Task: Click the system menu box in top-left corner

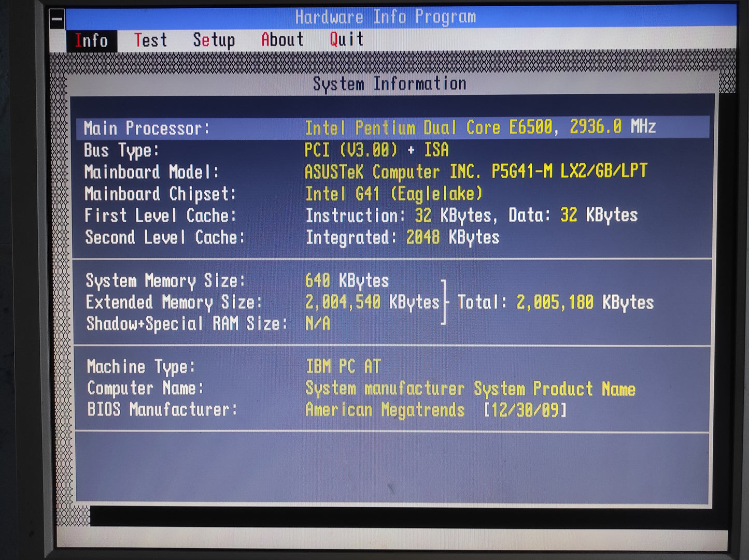Action: [57, 19]
